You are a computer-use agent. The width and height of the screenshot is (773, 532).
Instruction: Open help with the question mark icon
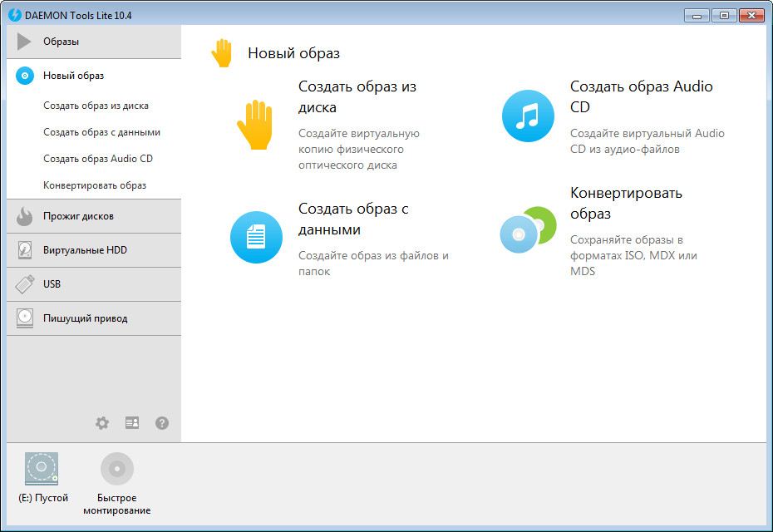pos(162,423)
